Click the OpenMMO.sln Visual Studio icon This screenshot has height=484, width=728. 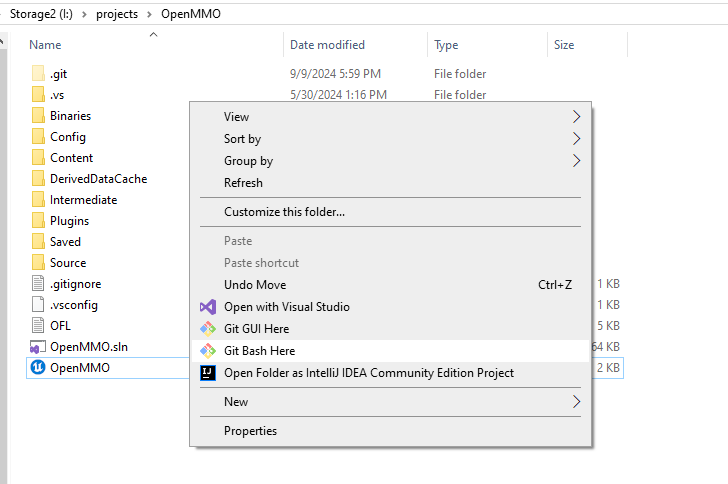tap(38, 347)
